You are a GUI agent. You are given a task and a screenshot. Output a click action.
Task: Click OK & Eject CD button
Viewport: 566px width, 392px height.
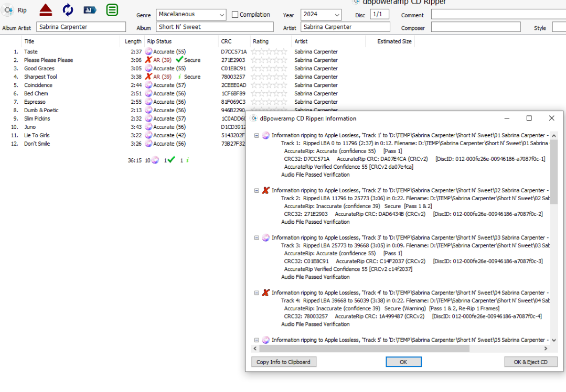pyautogui.click(x=531, y=362)
